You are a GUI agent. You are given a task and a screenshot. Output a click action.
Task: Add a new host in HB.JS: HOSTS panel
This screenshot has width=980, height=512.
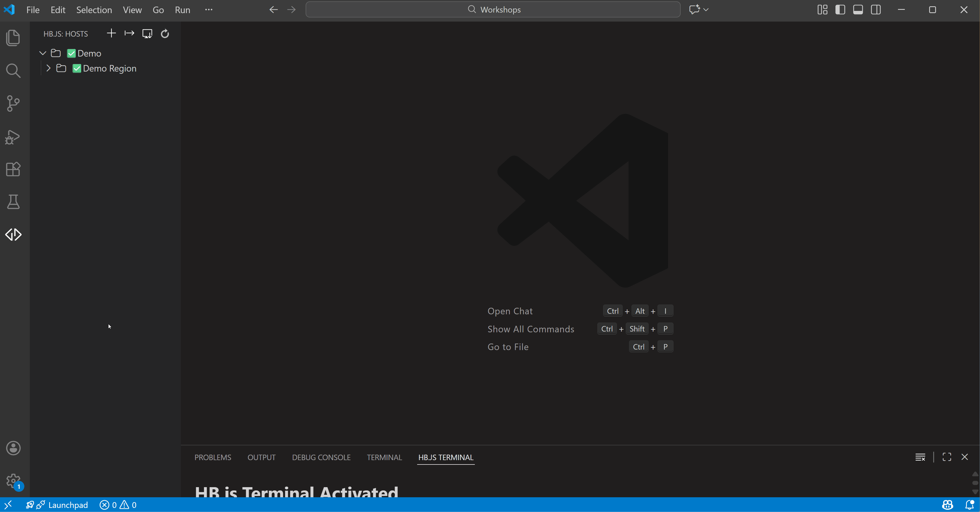(111, 33)
